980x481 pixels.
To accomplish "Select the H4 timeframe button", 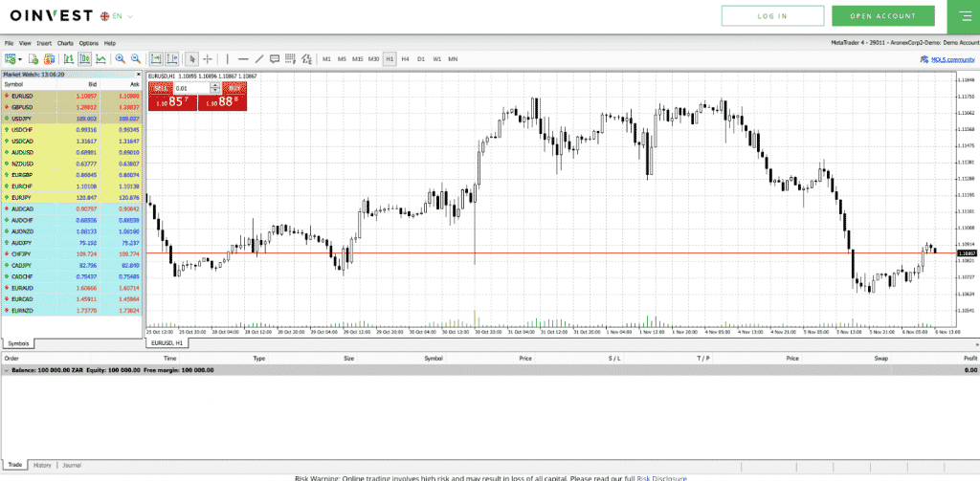I will tap(405, 58).
